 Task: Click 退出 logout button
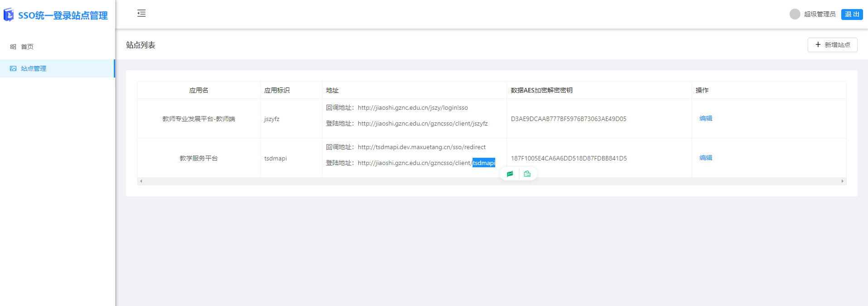852,15
